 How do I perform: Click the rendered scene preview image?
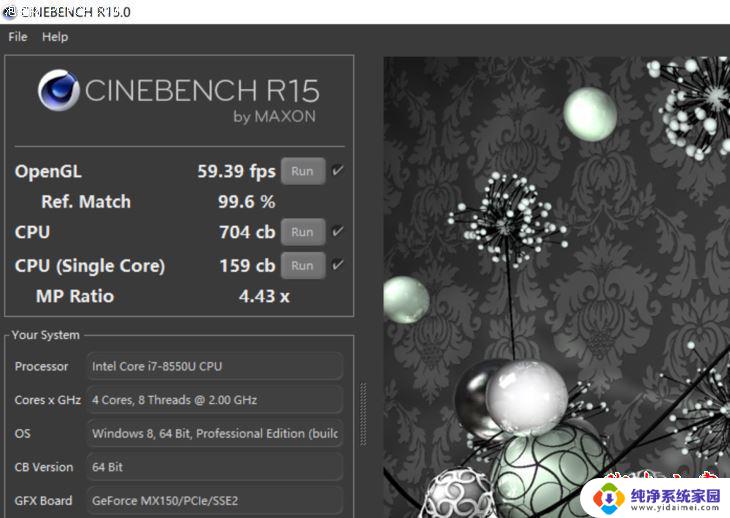[556, 287]
